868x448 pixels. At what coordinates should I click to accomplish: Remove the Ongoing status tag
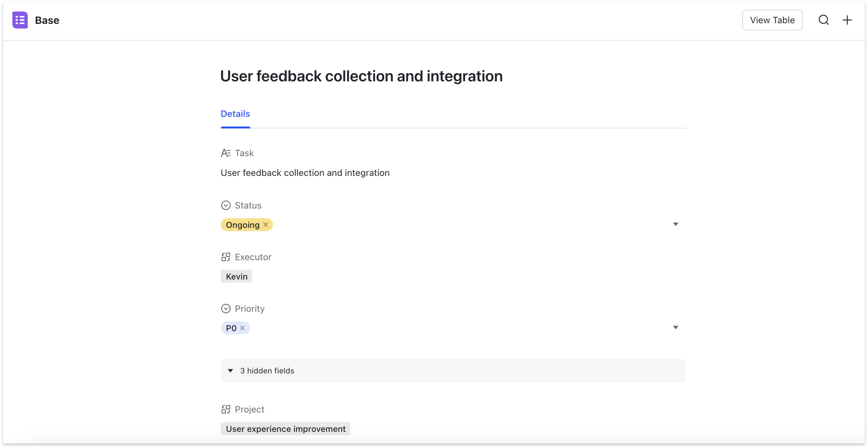coord(265,225)
